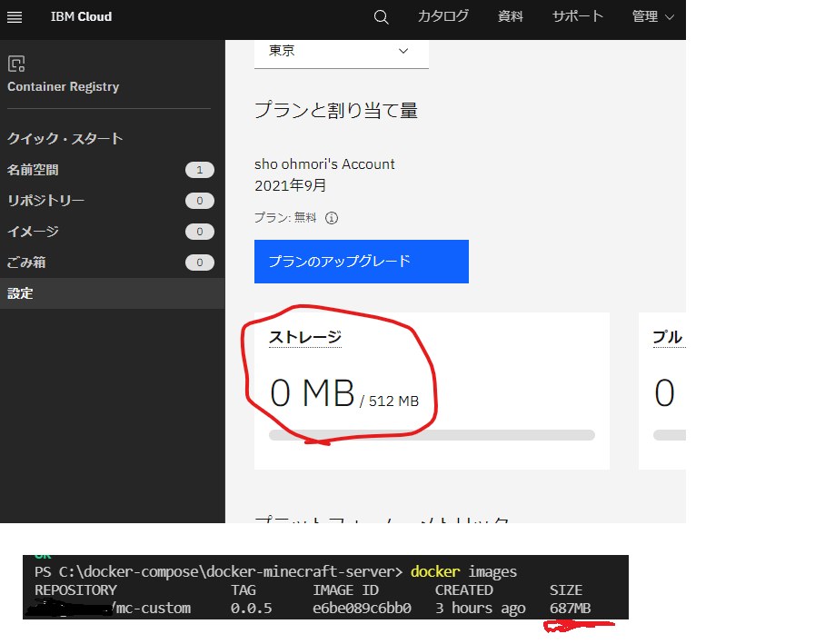Screen dimensions: 825x644
Task: Click the イメージ count badge 0
Action: (199, 232)
